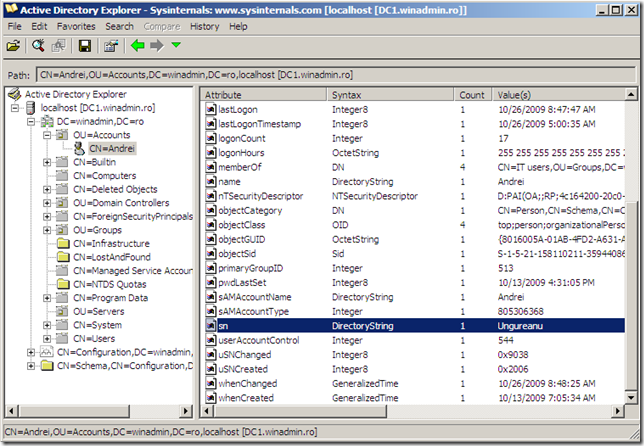Click the CN=Configuration node icon
644x446 pixels.
point(47,352)
